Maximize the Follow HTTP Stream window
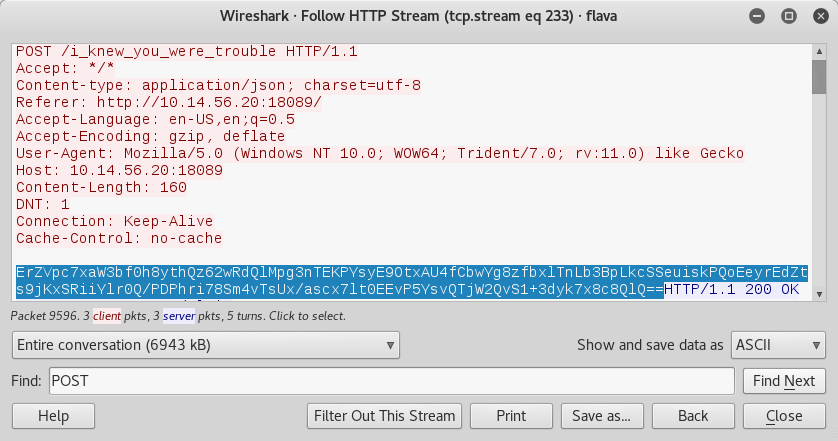This screenshot has width=838, height=441. click(x=789, y=16)
